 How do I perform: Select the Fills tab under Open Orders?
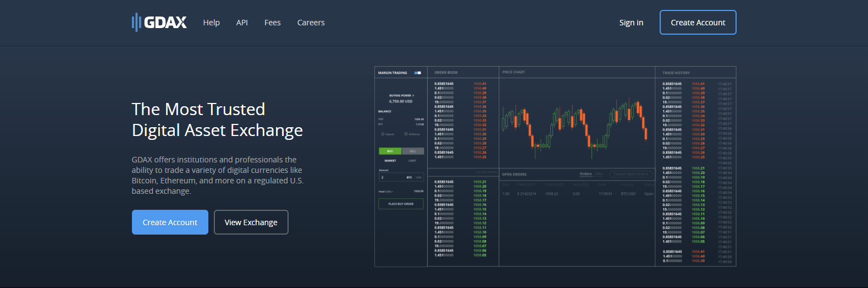coord(599,174)
